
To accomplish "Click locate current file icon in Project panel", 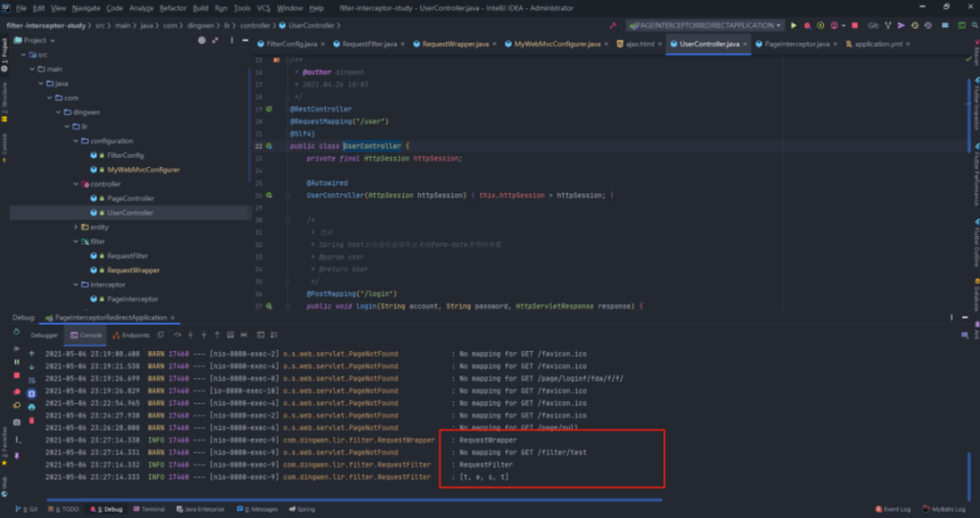I will click(201, 40).
